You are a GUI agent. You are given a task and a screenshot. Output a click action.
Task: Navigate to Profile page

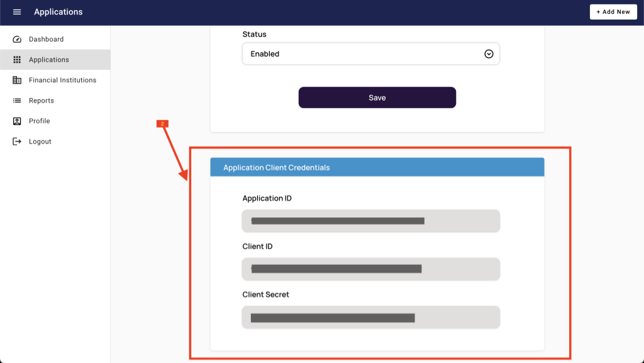click(39, 121)
